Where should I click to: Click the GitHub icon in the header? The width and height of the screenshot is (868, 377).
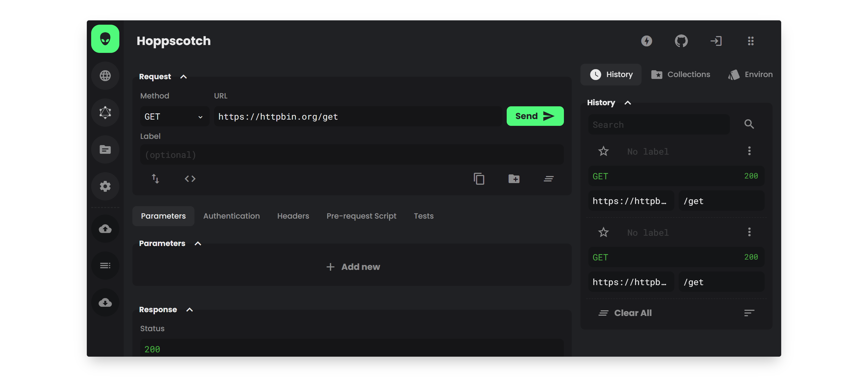pos(681,41)
